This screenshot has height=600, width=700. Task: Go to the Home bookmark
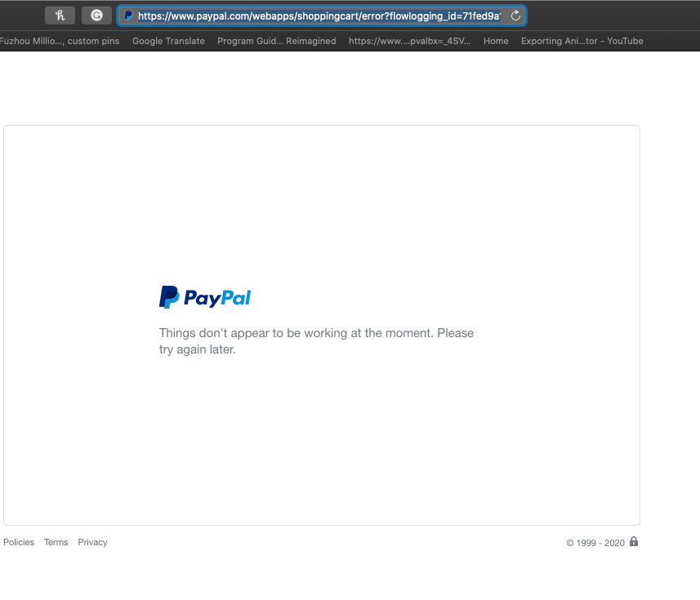pos(496,41)
